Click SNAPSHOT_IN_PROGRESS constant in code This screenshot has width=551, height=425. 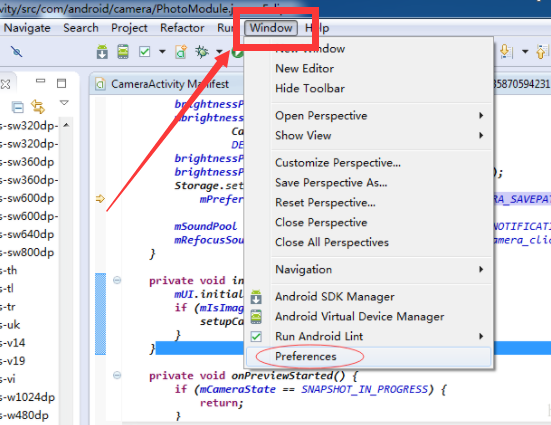[x=364, y=389]
